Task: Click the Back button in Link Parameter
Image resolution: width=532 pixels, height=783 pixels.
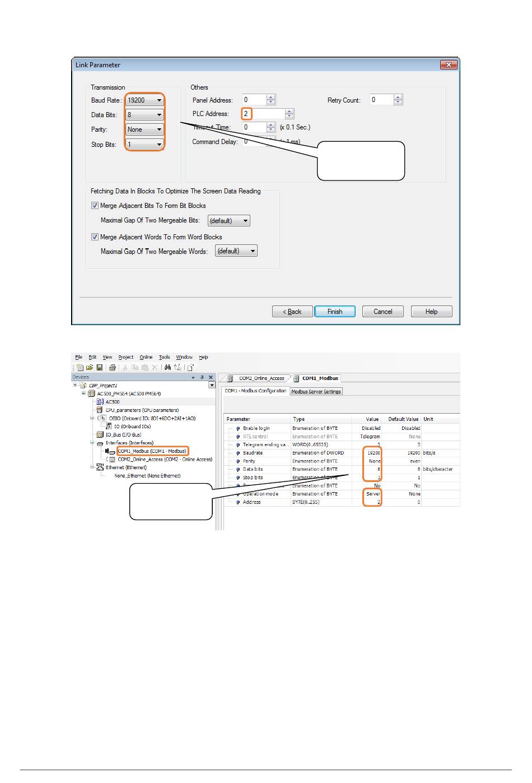Action: (x=292, y=312)
